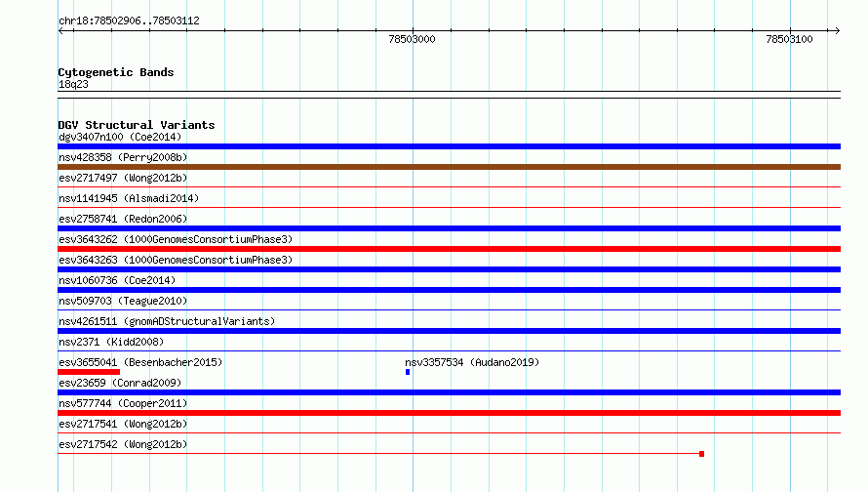The width and height of the screenshot is (868, 492).
Task: Select the short red bar of esv3655041
Action: pyautogui.click(x=89, y=372)
